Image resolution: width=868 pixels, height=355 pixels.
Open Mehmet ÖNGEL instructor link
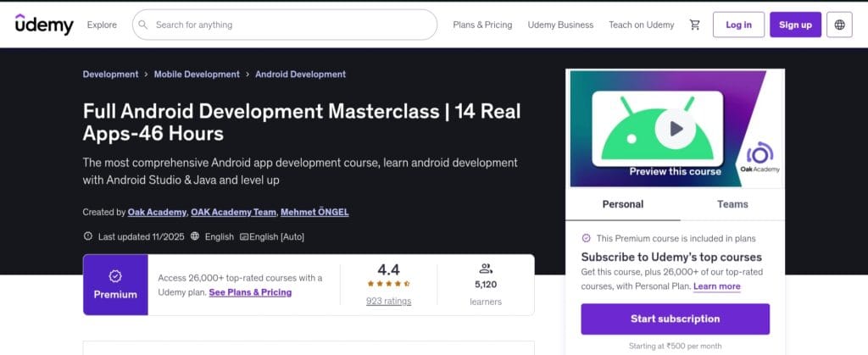(x=314, y=212)
